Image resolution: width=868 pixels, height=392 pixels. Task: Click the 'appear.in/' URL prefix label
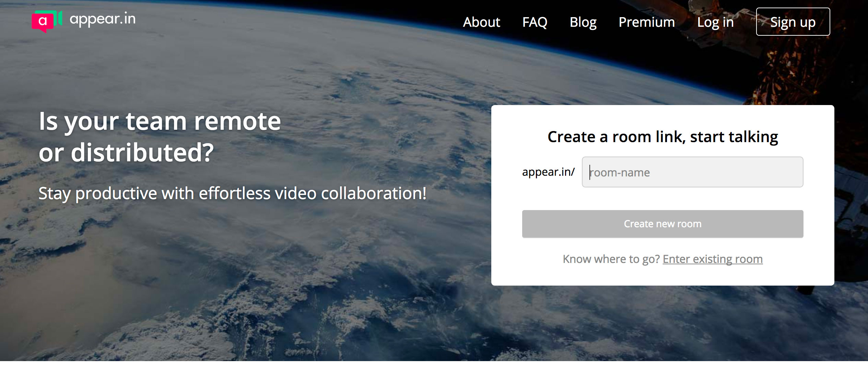(x=548, y=172)
